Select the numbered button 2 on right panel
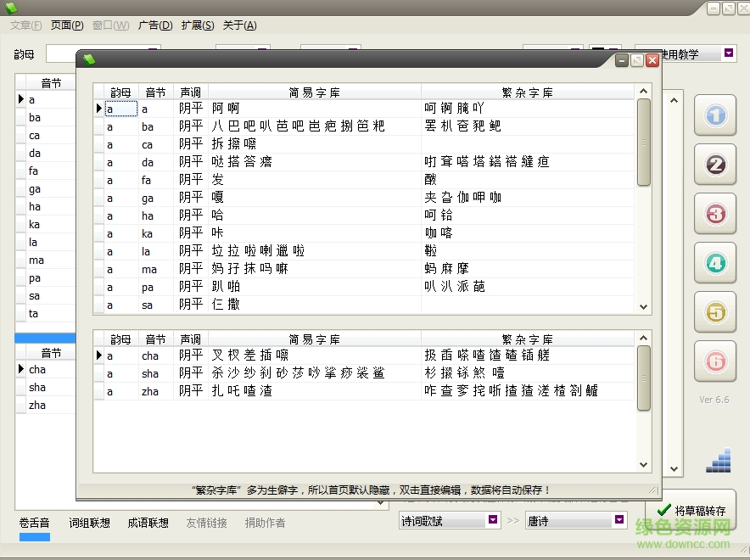Image resolution: width=750 pixels, height=560 pixels. click(x=715, y=165)
